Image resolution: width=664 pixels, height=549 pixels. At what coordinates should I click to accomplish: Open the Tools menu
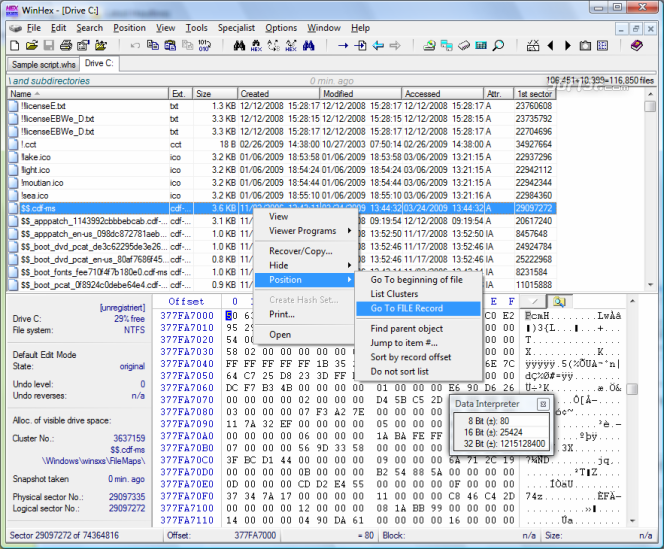[x=196, y=28]
